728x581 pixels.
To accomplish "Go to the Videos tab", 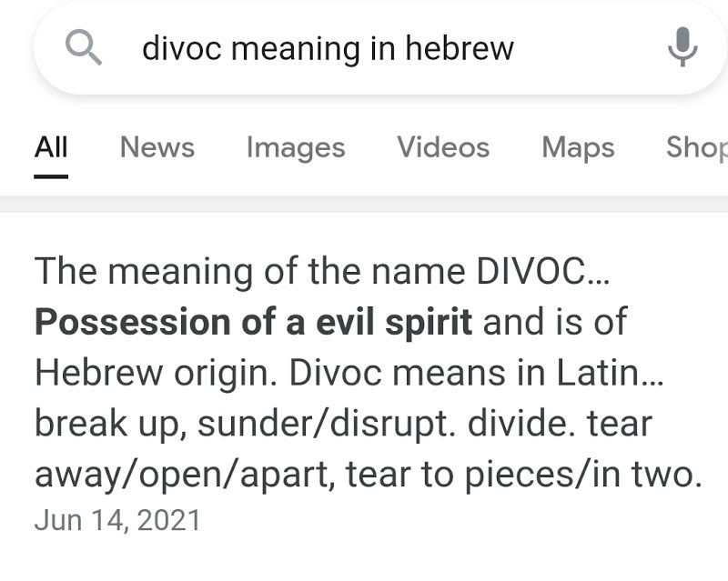I will click(443, 147).
